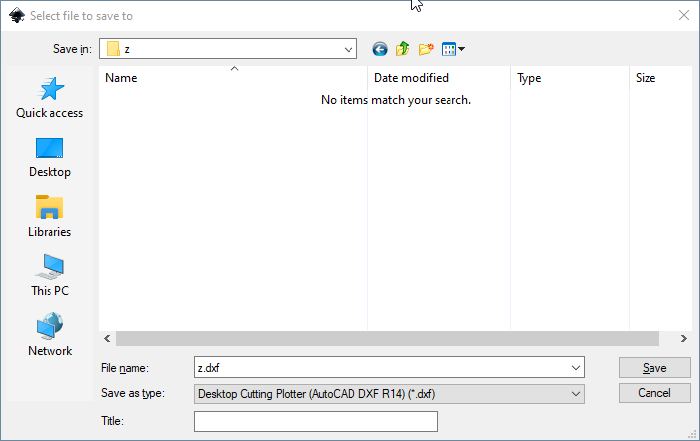This screenshot has width=700, height=441.
Task: Sort files by Type column
Action: [570, 78]
